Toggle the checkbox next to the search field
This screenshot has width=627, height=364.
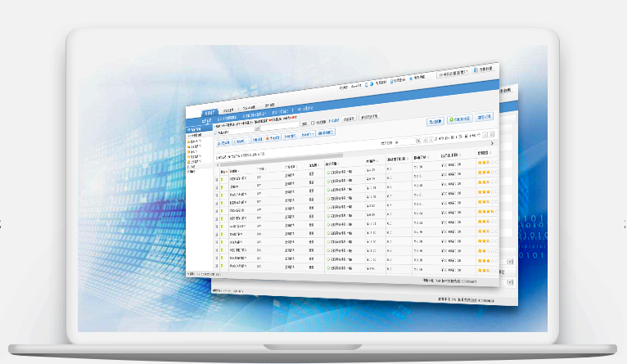[x=313, y=123]
